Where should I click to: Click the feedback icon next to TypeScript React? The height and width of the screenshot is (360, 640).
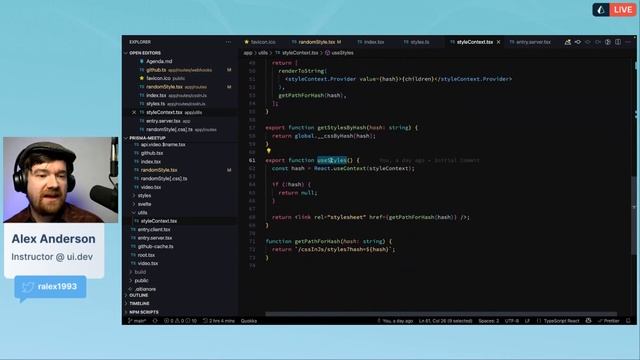[588, 321]
